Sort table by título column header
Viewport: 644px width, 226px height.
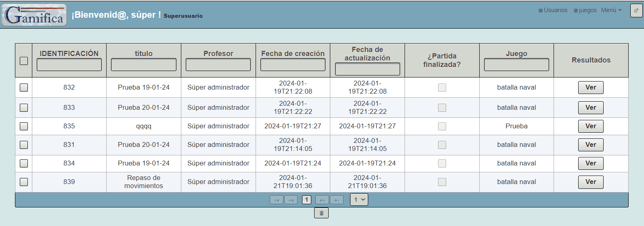pyautogui.click(x=144, y=53)
